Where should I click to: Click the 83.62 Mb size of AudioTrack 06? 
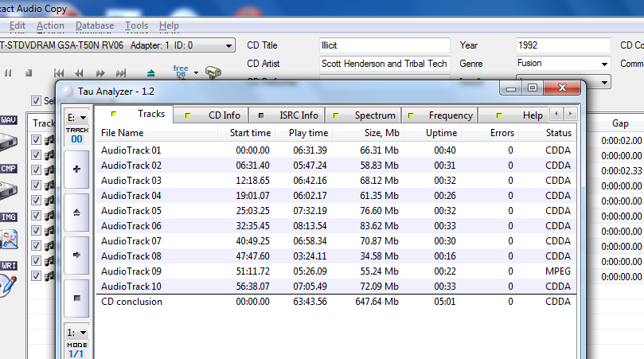pyautogui.click(x=379, y=226)
